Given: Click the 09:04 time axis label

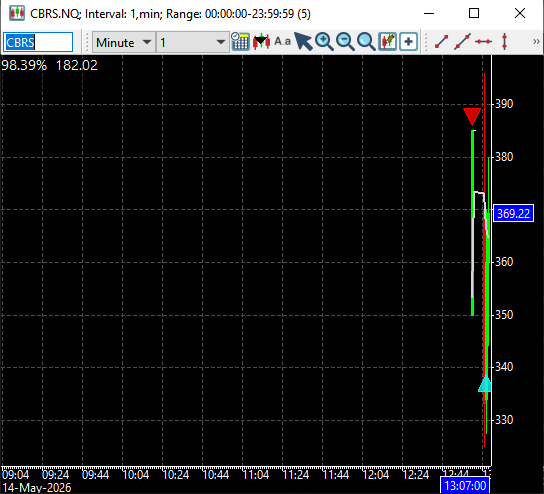Looking at the screenshot, I should pyautogui.click(x=16, y=475).
